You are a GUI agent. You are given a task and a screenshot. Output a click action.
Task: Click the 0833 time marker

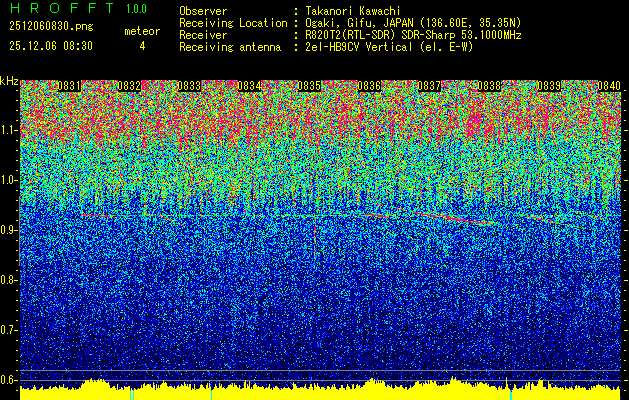189,86
